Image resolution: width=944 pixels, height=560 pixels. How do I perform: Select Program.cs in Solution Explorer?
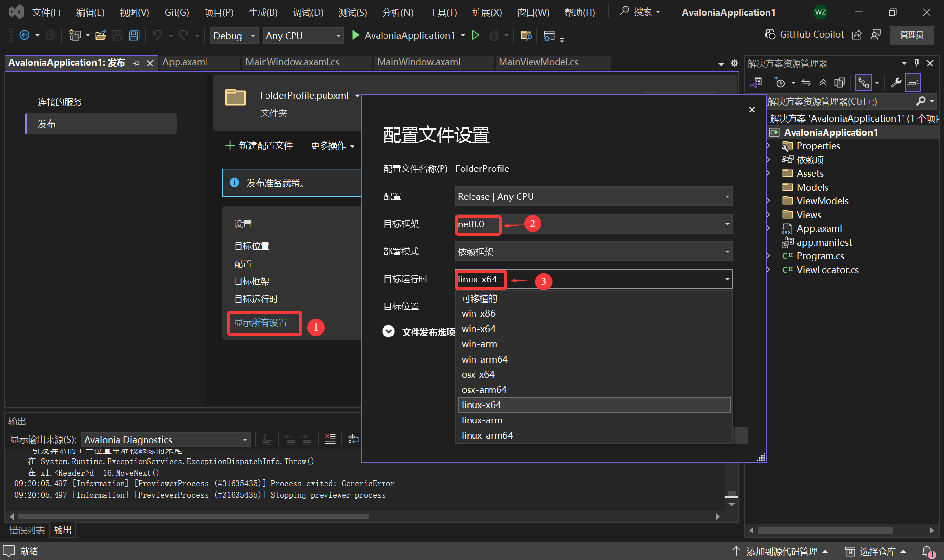[820, 256]
